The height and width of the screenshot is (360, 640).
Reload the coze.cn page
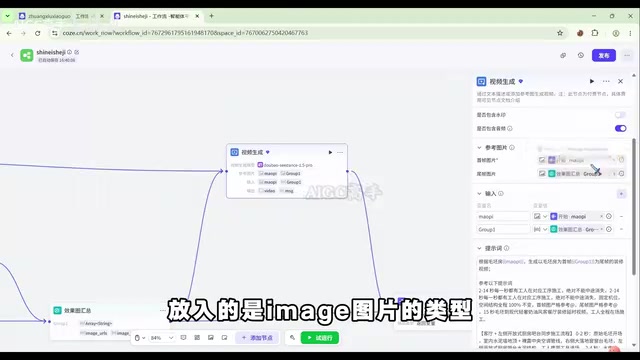(x=38, y=33)
